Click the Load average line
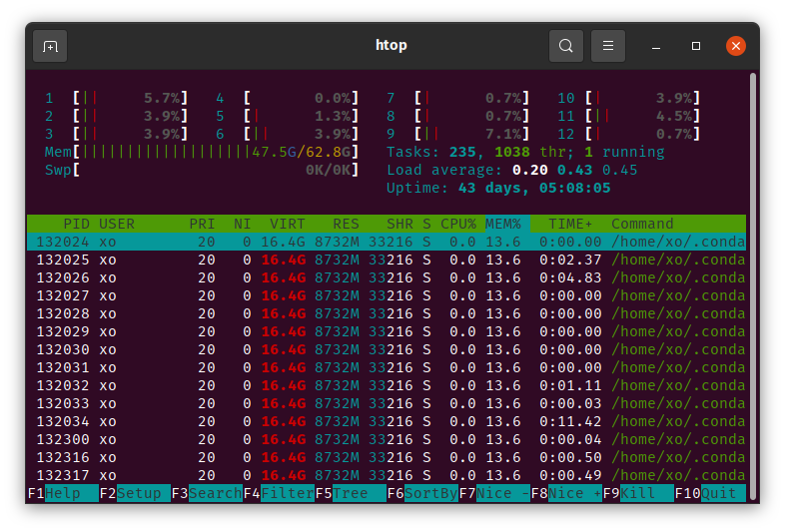The image size is (785, 532). click(x=512, y=170)
